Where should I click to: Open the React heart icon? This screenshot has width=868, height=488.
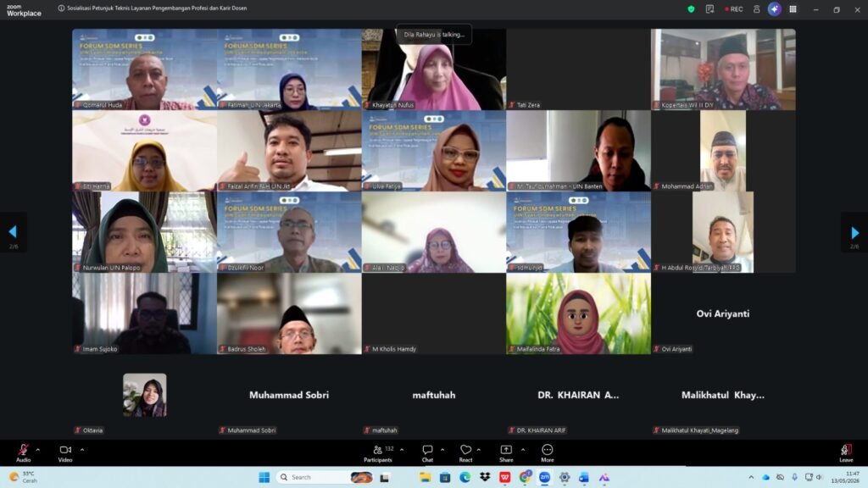465,450
